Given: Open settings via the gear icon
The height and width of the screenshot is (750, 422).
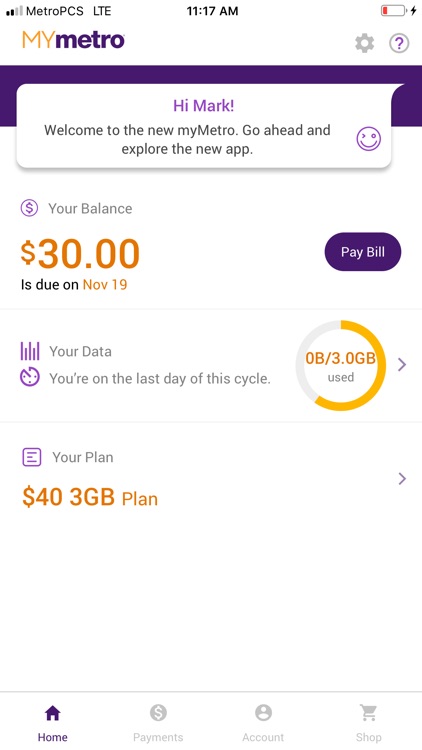Looking at the screenshot, I should [365, 44].
